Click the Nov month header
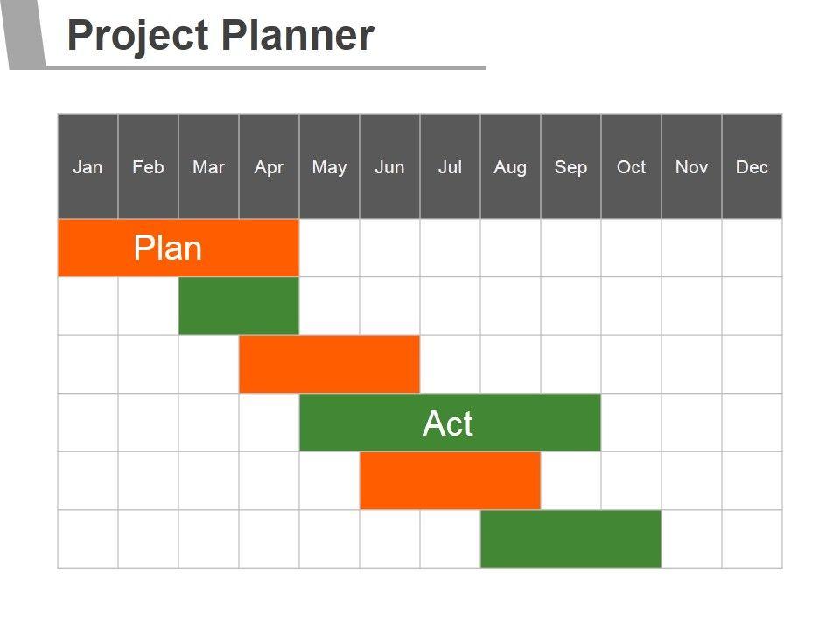This screenshot has width=840, height=630. (691, 166)
